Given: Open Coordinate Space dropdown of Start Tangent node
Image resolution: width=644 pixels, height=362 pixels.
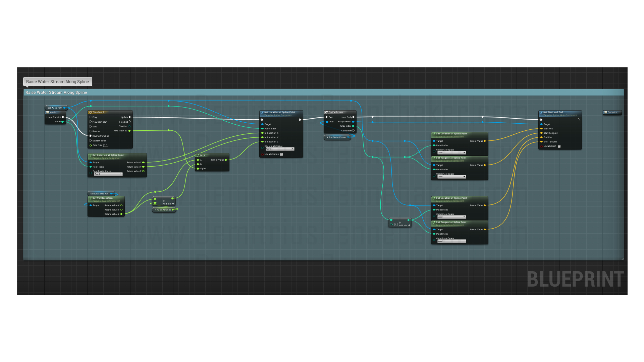Looking at the screenshot, I should tap(451, 177).
